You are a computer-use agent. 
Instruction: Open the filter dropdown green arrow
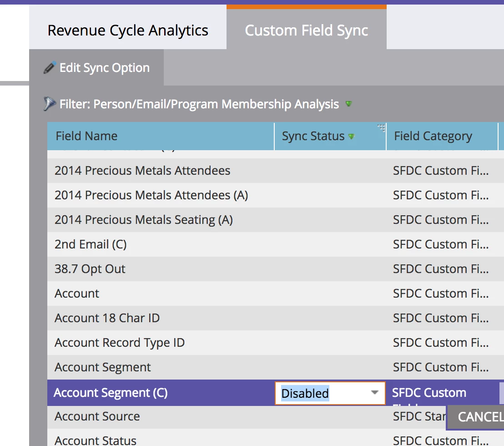349,104
